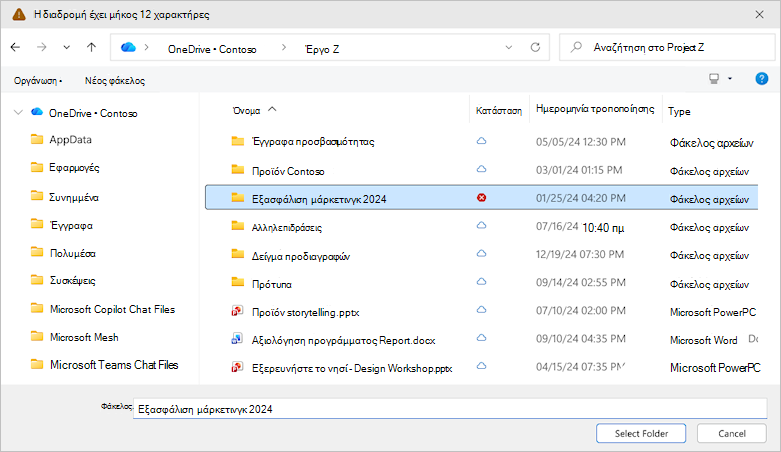Click cloud status icon for Δείγμα προδιαγραφών

click(x=482, y=253)
